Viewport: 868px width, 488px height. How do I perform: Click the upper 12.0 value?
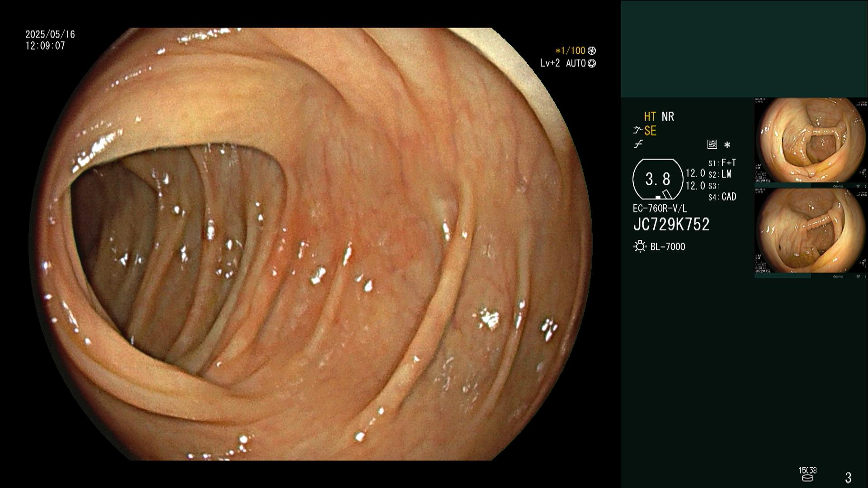point(695,173)
